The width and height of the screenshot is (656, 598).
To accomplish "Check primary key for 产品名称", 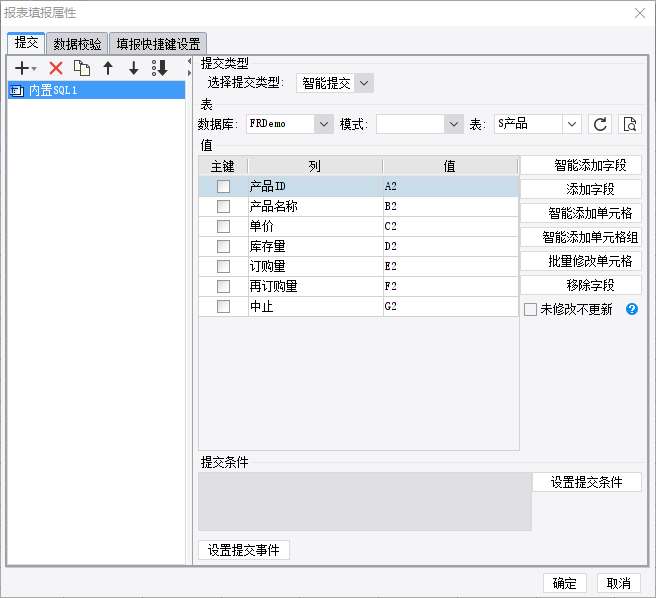I will point(223,206).
